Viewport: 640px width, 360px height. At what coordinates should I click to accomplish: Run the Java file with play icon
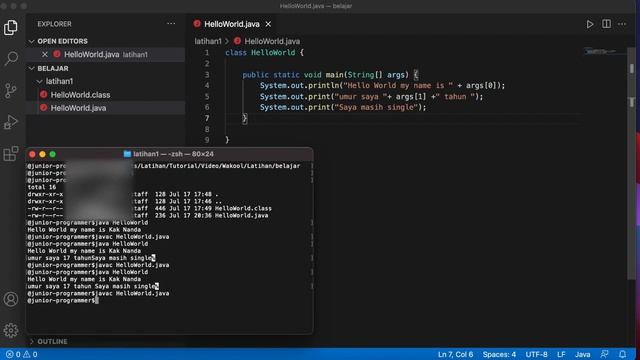pyautogui.click(x=590, y=24)
